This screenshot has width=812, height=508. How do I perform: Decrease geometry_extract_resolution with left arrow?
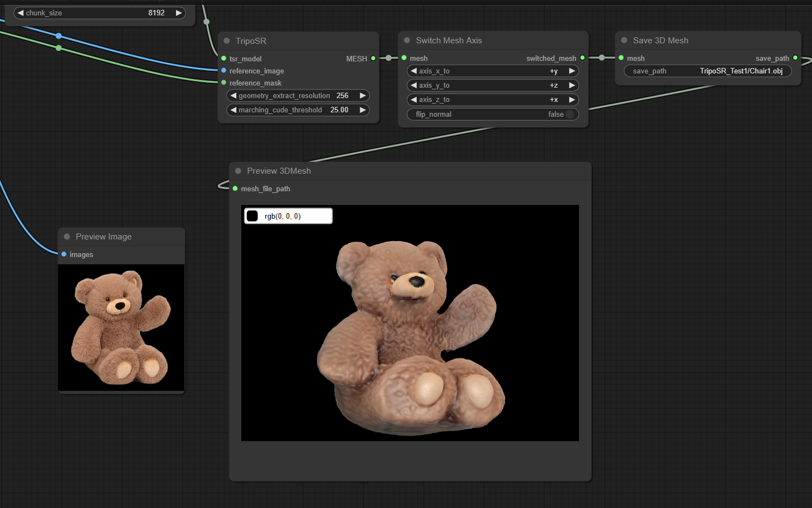[x=234, y=96]
